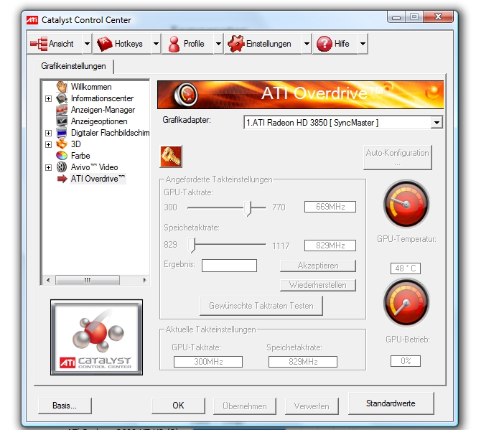The width and height of the screenshot is (504, 430).
Task: Click the Übernehmen button
Action: pos(245,406)
